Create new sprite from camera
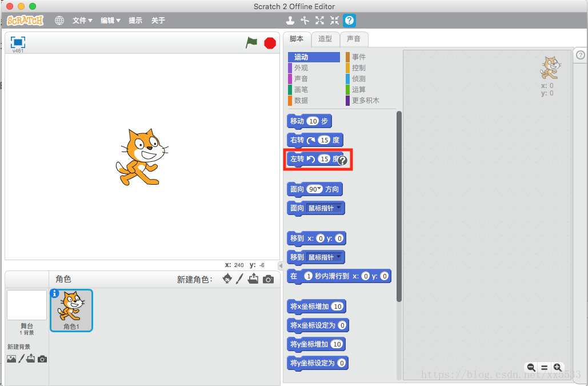The width and height of the screenshot is (588, 386). 268,280
